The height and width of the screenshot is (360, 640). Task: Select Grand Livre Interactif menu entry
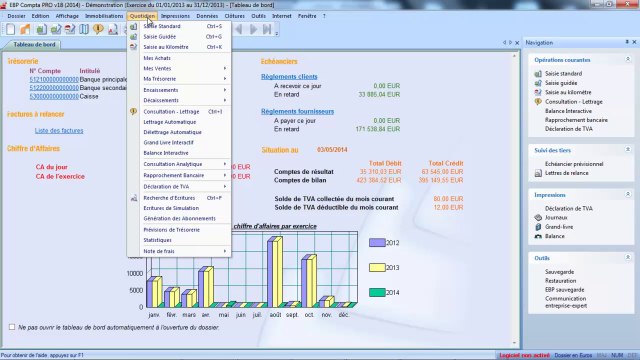click(x=179, y=142)
